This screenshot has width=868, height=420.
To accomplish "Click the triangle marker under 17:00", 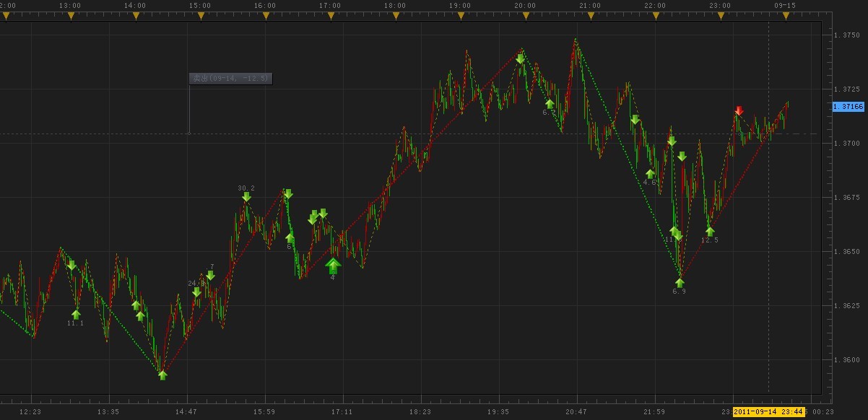I will (331, 16).
